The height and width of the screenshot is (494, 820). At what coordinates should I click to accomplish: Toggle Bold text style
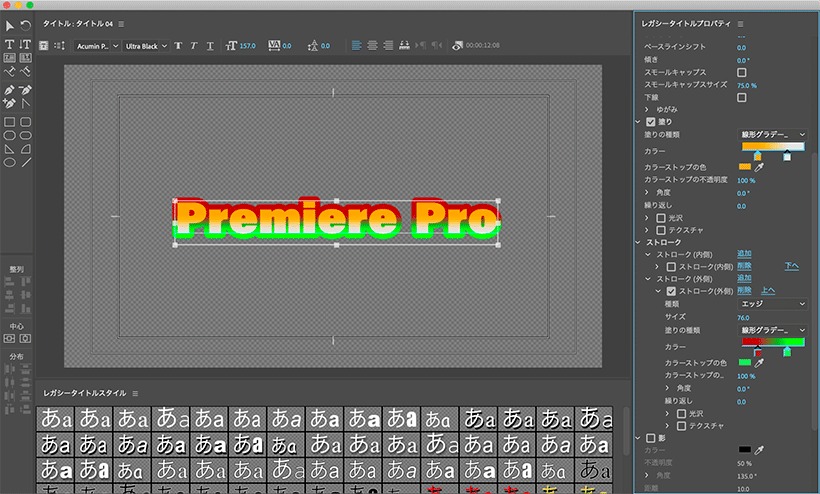coord(178,45)
